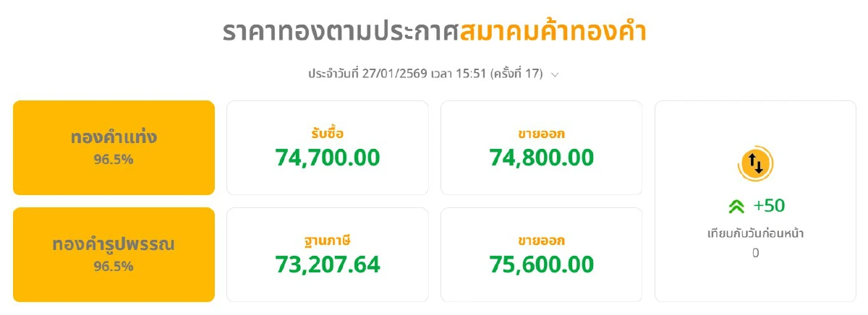Click the gray ราคาทองตามประกาศ heading text
Viewport: 868px width, 315px height.
[340, 33]
